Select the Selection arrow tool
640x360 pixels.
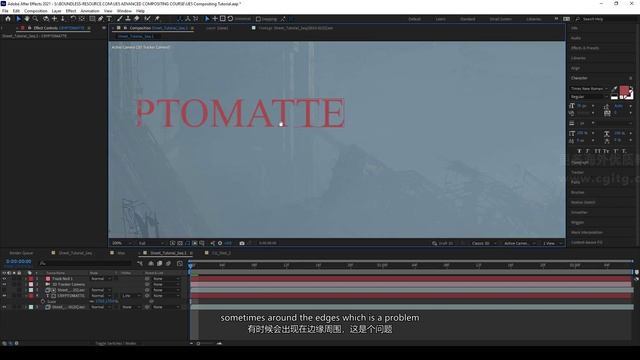18,19
